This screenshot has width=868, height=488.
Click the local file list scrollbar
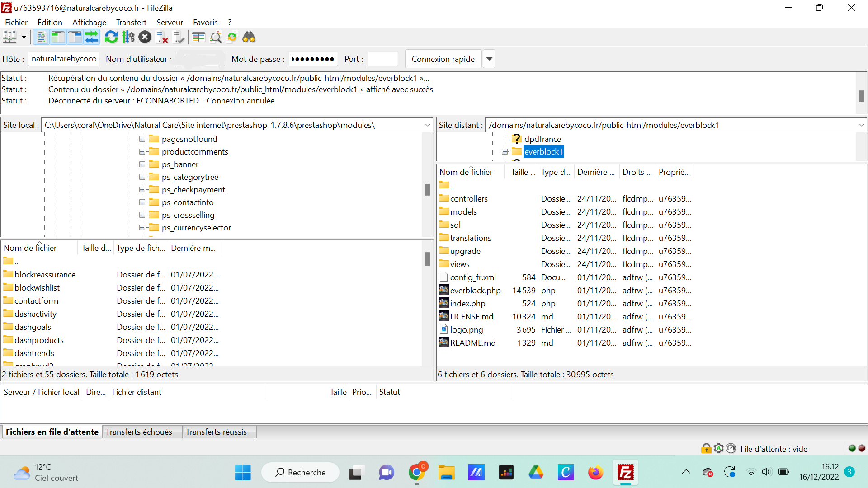pyautogui.click(x=427, y=260)
